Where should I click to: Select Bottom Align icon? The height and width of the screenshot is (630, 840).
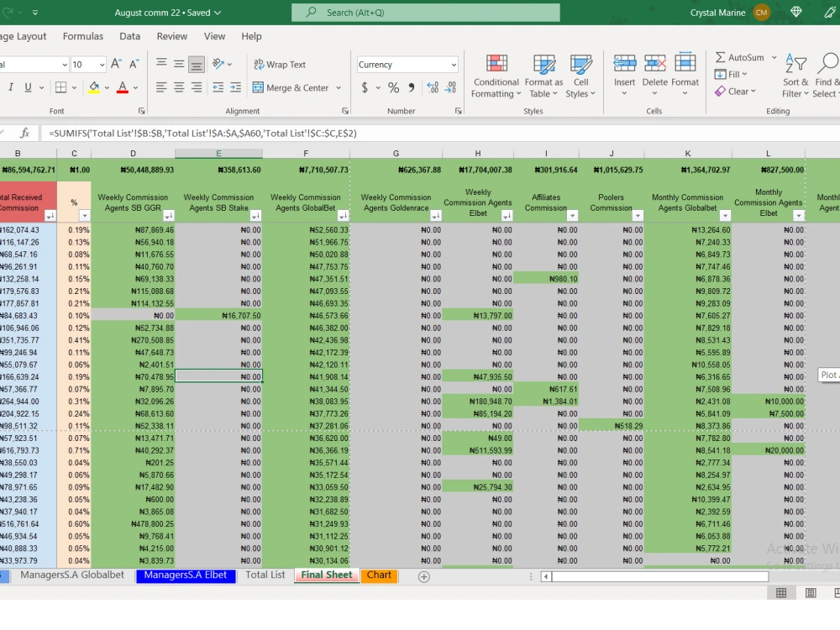tap(197, 65)
